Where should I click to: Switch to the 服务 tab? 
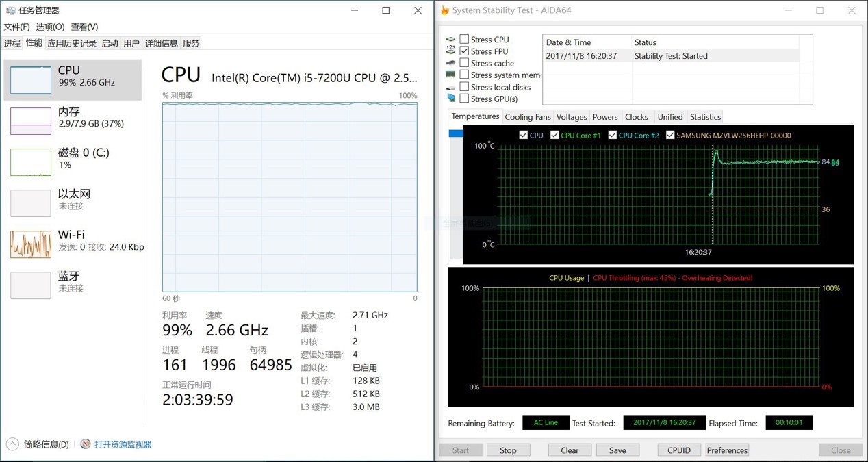tap(191, 43)
